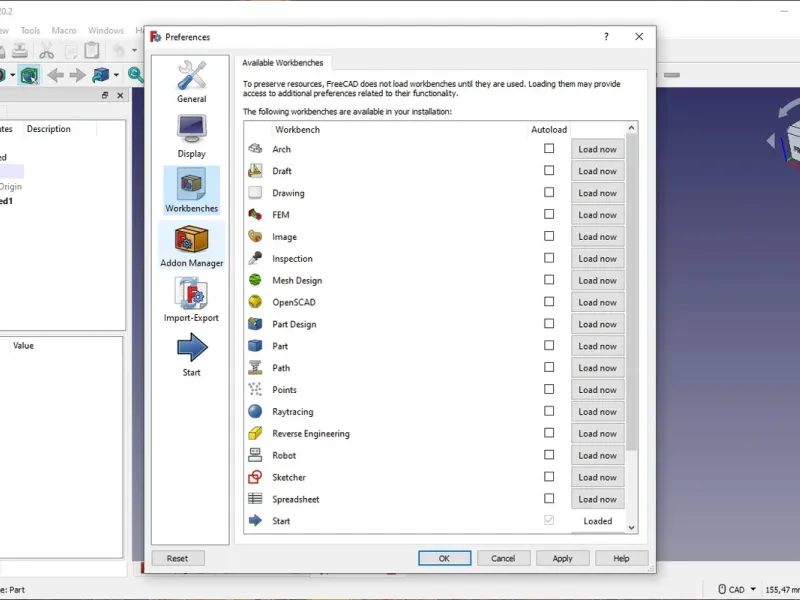Click the FEM workbench icon
Screen dimensions: 800x600
click(255, 215)
